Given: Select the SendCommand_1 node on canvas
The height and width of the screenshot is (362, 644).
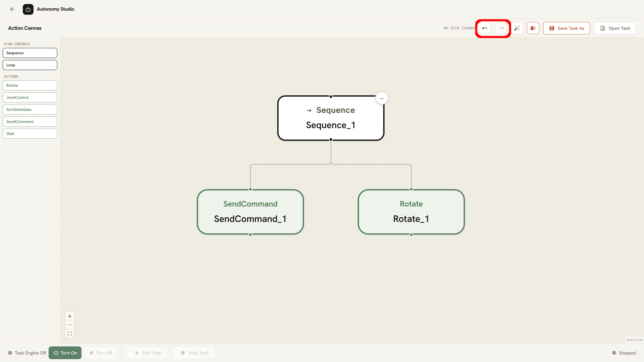Looking at the screenshot, I should (x=250, y=212).
